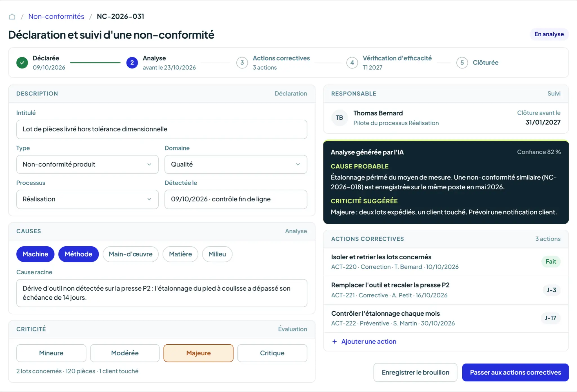Image resolution: width=577 pixels, height=392 pixels.
Task: Toggle the Milieu cause chip
Action: (217, 254)
